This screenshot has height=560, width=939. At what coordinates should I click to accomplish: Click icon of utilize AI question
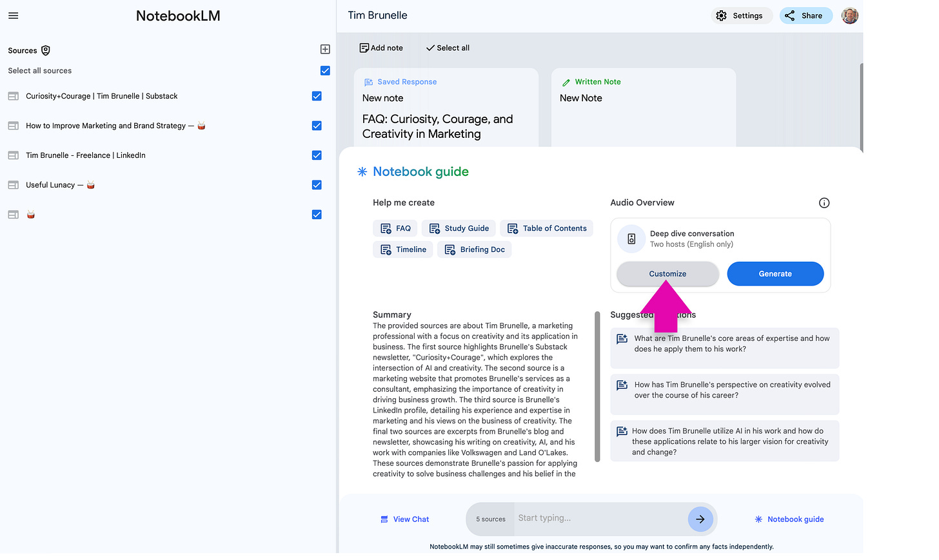click(x=622, y=432)
